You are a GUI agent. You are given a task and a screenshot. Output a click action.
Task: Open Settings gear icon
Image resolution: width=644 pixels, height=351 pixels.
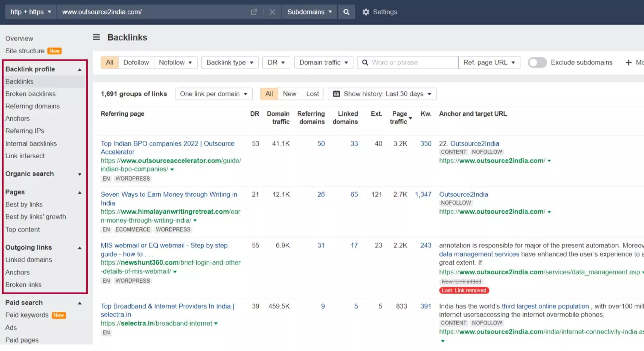(x=366, y=12)
